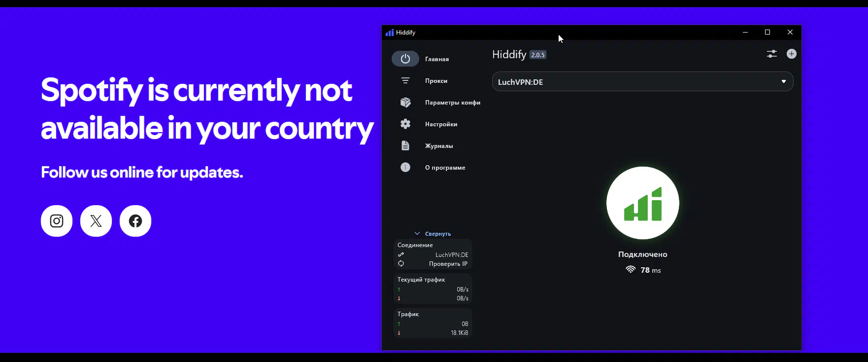The width and height of the screenshot is (868, 362).
Task: Click the refresh icon beside Проверить IP
Action: pyautogui.click(x=401, y=263)
